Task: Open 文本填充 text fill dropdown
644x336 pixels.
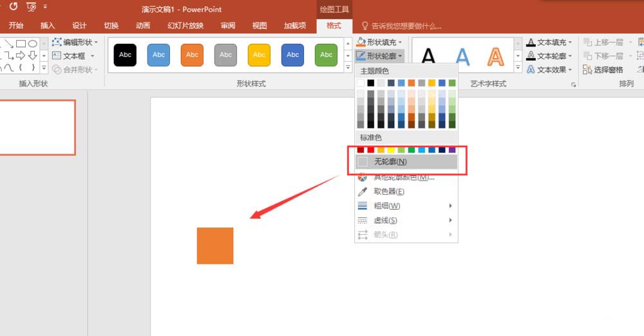Action: click(549, 42)
